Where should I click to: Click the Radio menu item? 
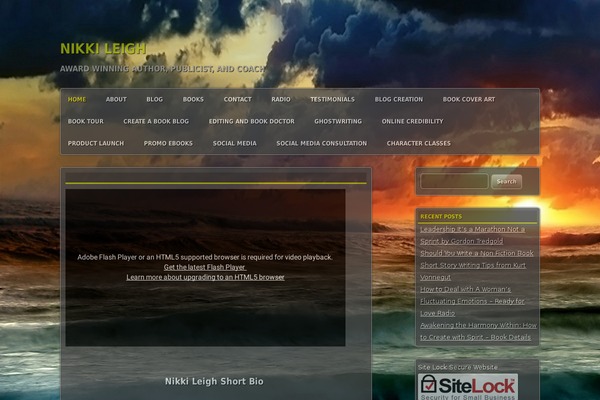coord(281,100)
